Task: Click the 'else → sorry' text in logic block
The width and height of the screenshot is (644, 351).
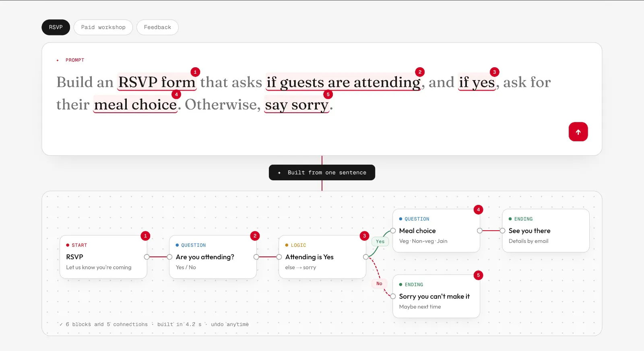Action: pyautogui.click(x=301, y=267)
